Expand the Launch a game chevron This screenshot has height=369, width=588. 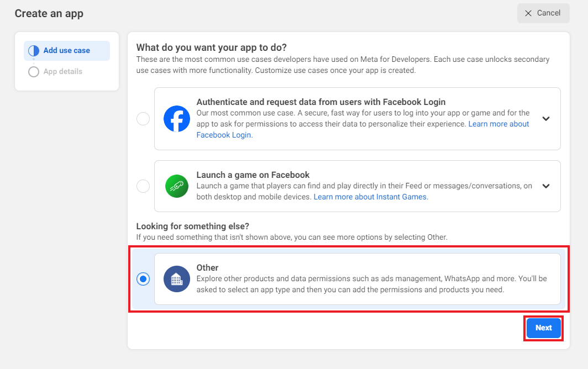[x=546, y=186]
